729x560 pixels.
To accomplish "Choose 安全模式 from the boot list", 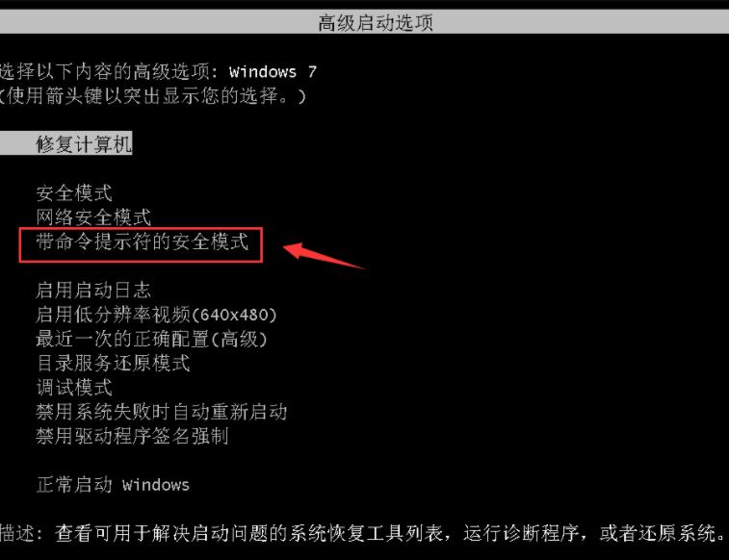I will pyautogui.click(x=74, y=192).
